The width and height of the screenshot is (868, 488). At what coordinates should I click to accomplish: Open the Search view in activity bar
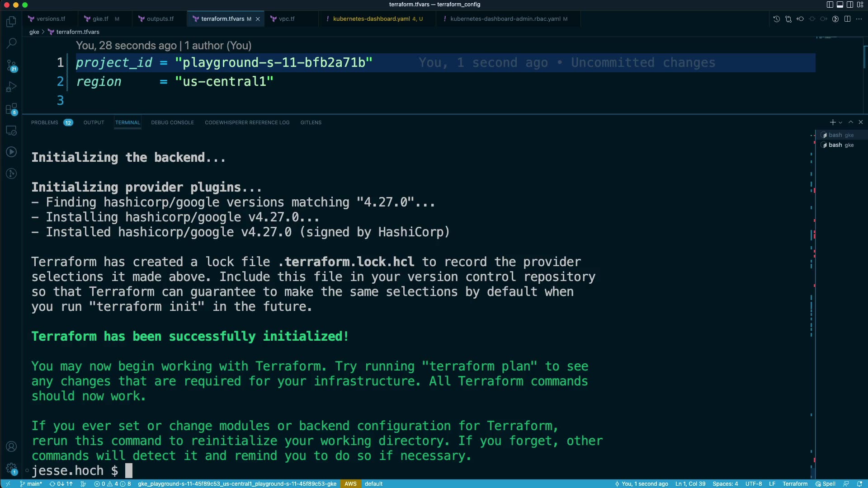coord(11,43)
